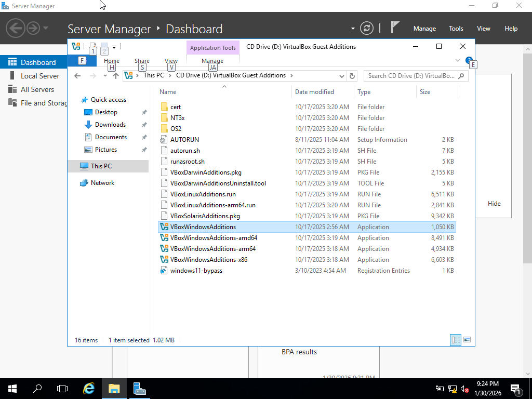Open the address bar history dropdown
532x399 pixels.
[x=341, y=76]
